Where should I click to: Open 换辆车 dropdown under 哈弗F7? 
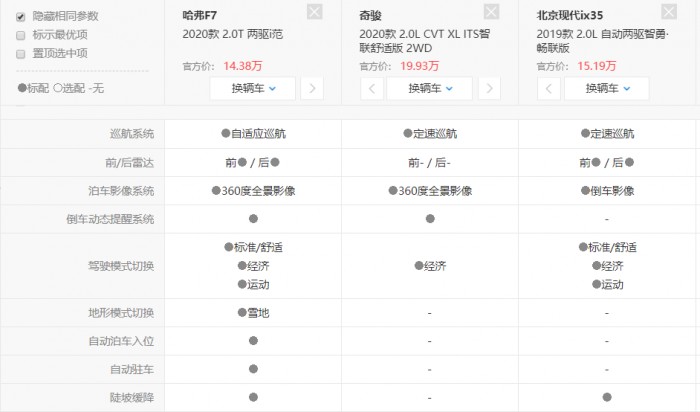coord(253,88)
